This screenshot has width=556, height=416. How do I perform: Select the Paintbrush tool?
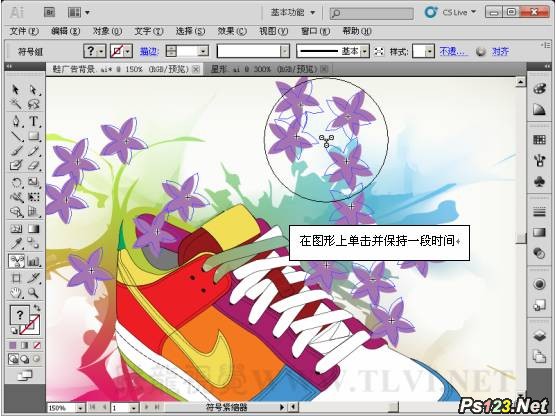[x=15, y=150]
